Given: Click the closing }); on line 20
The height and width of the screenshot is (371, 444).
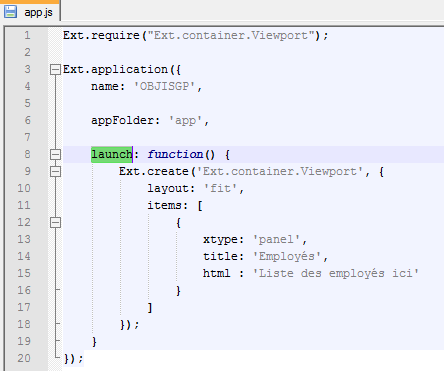Looking at the screenshot, I should click(73, 359).
